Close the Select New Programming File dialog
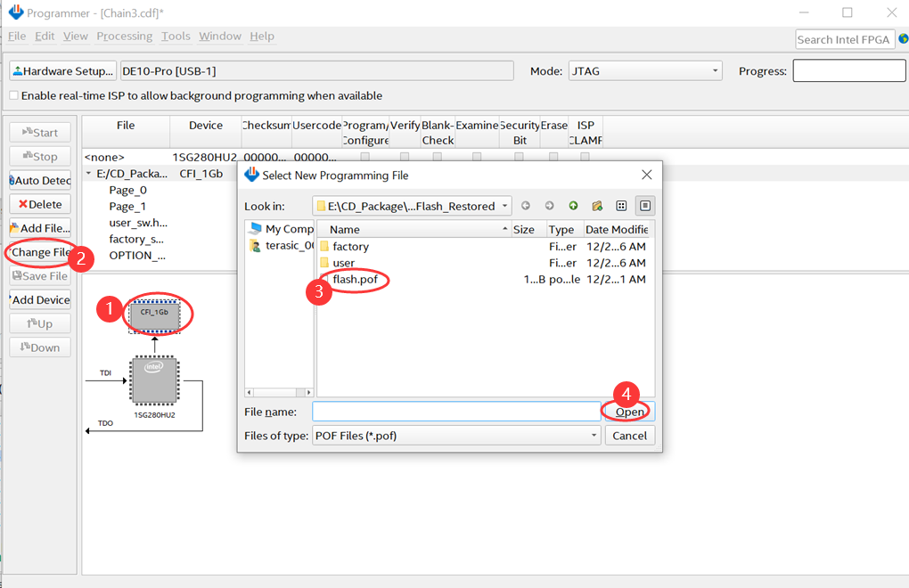Screen dimensions: 909x588 click(647, 175)
